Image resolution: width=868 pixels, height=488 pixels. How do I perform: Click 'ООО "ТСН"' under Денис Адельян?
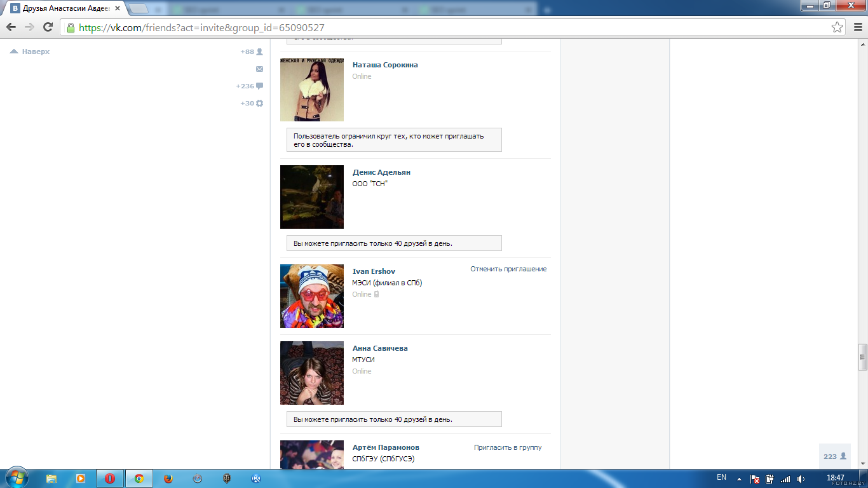370,184
